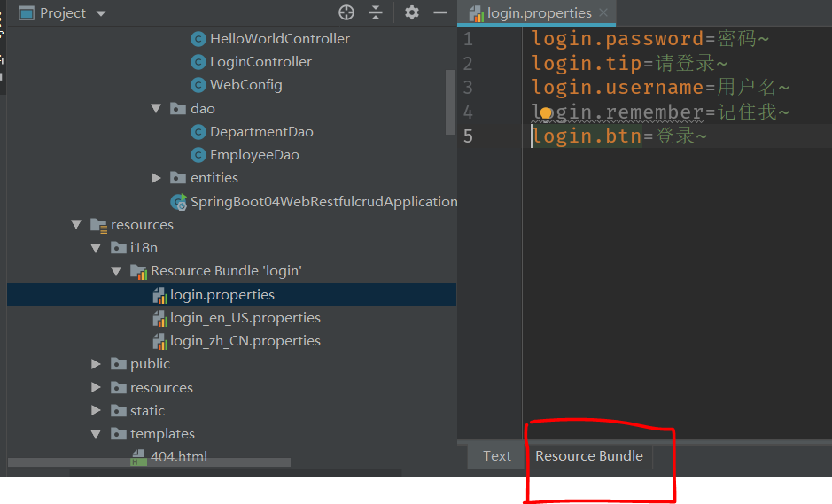Expand the nested resources folder node
This screenshot has width=832, height=504.
pyautogui.click(x=96, y=387)
